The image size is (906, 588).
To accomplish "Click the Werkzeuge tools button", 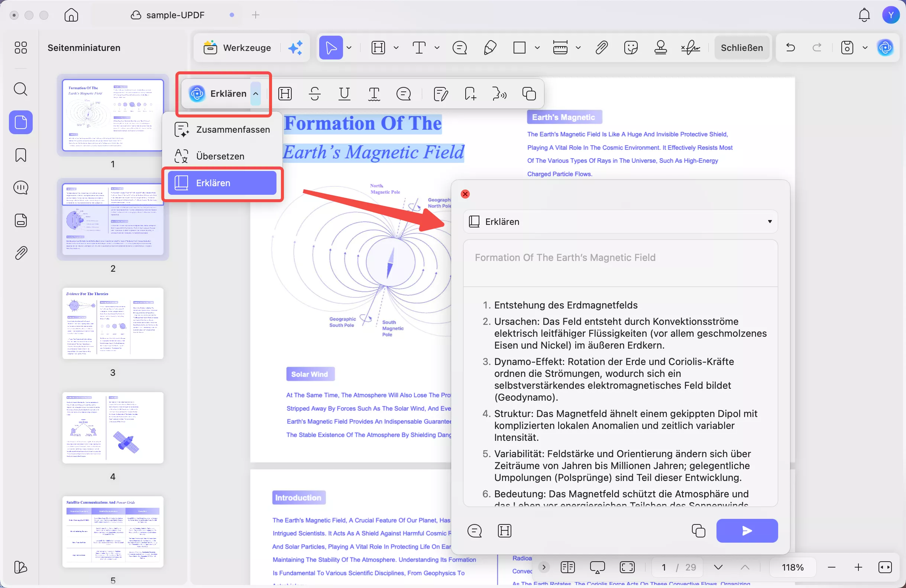I will 237,48.
